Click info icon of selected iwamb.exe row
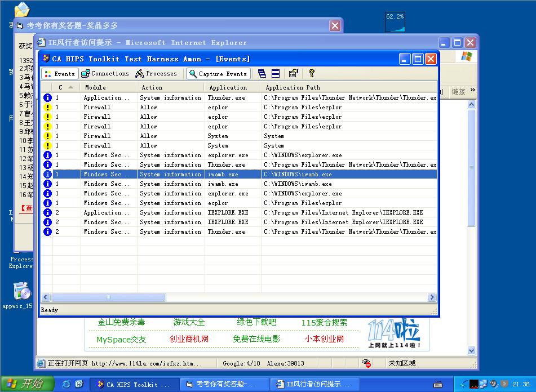The width and height of the screenshot is (536, 392). tap(47, 174)
